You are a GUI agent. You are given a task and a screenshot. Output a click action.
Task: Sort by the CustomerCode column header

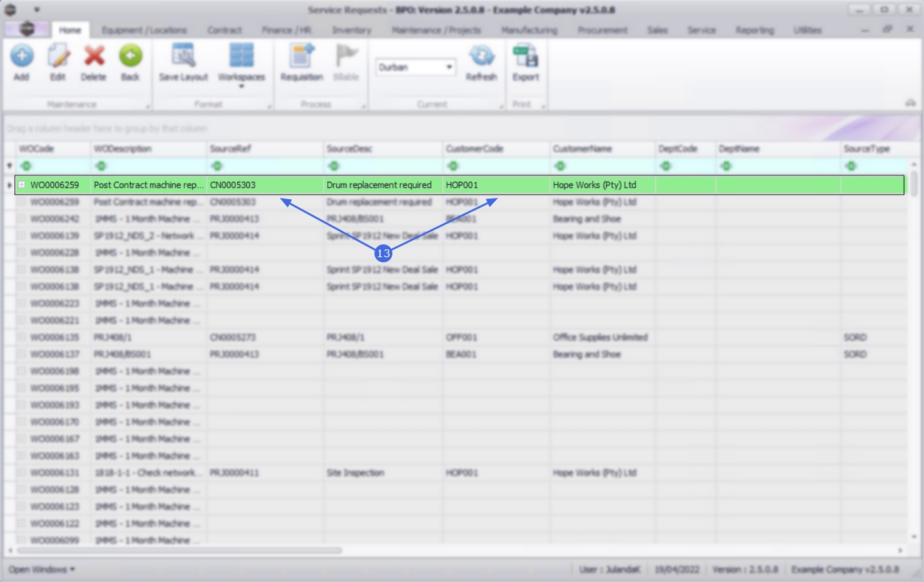(x=496, y=149)
